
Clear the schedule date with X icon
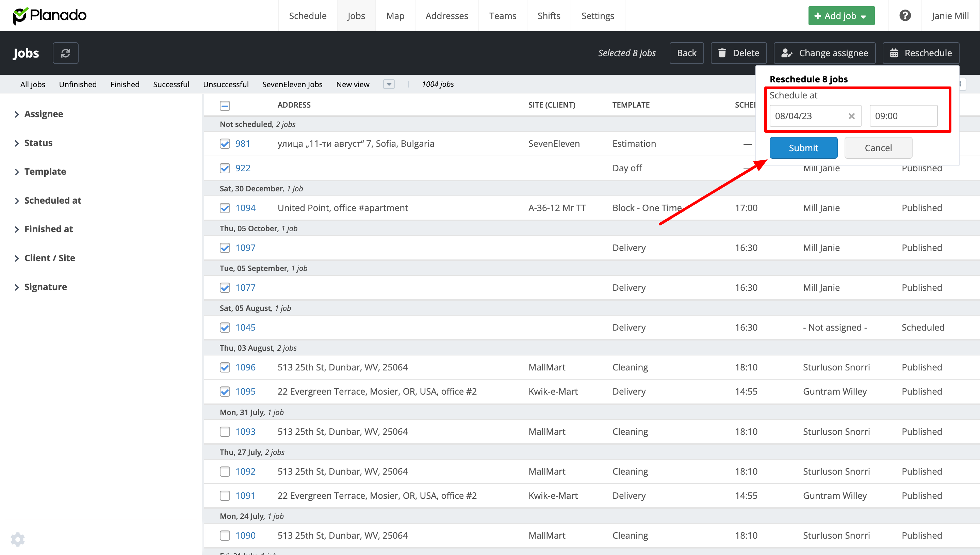(852, 116)
